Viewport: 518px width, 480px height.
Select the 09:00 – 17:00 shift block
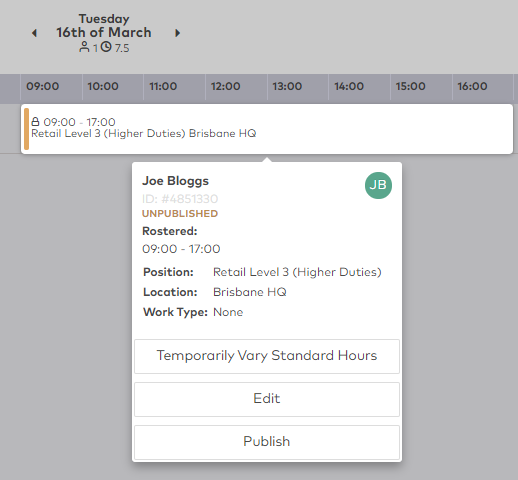point(267,129)
